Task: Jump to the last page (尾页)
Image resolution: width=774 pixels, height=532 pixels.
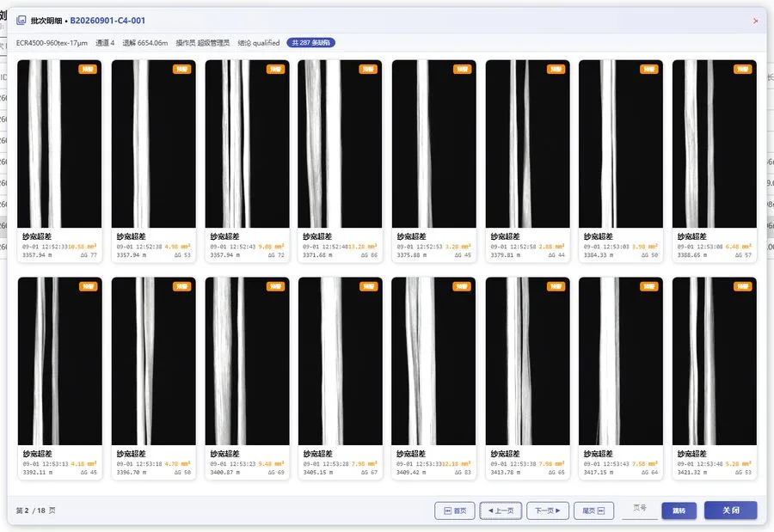Action: coord(593,511)
